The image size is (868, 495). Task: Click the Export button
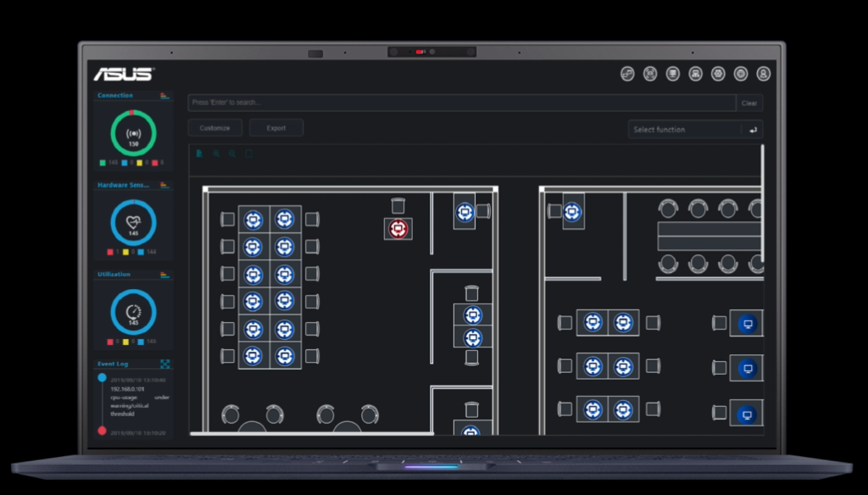[276, 128]
